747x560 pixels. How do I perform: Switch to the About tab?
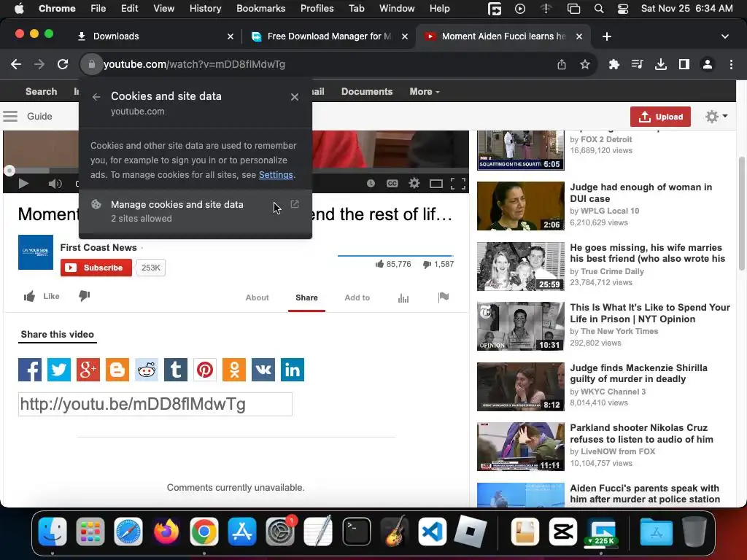coord(258,297)
